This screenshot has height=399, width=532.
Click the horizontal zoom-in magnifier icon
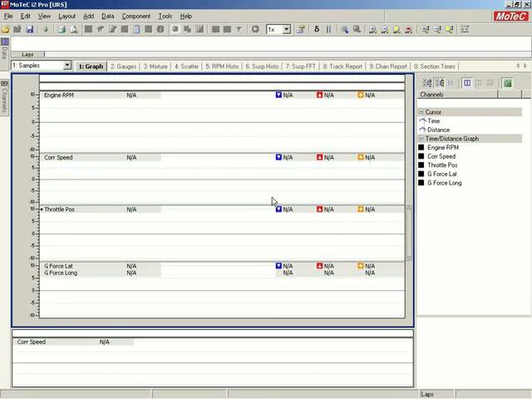point(372,30)
